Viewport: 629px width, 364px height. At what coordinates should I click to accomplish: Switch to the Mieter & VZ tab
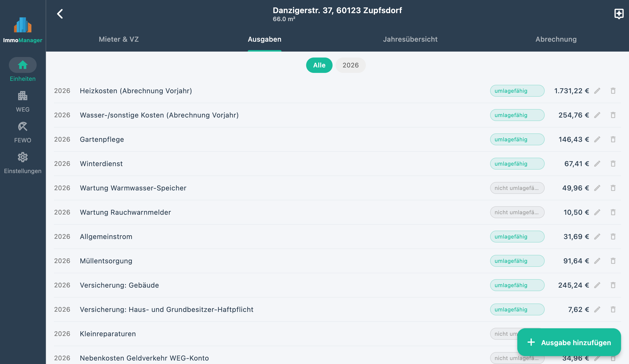[x=119, y=39]
